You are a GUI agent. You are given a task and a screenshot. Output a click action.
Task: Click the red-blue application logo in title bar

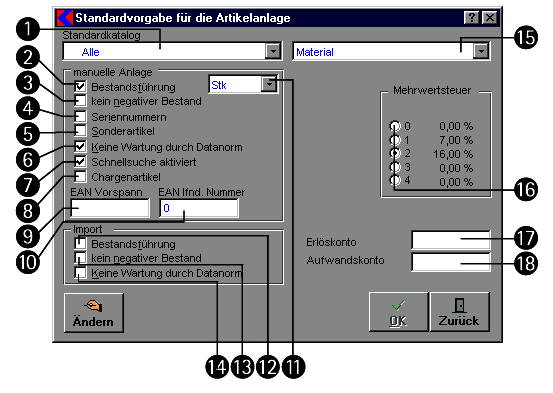coord(65,18)
